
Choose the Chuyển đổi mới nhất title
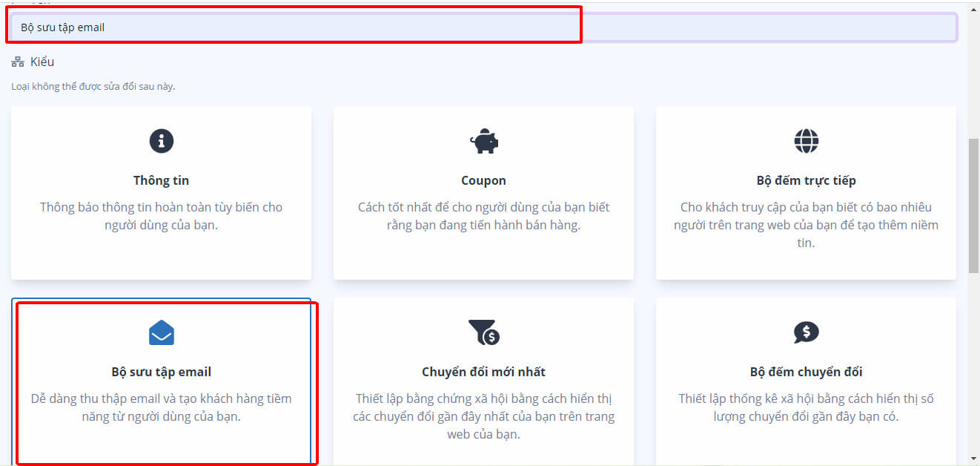483,372
